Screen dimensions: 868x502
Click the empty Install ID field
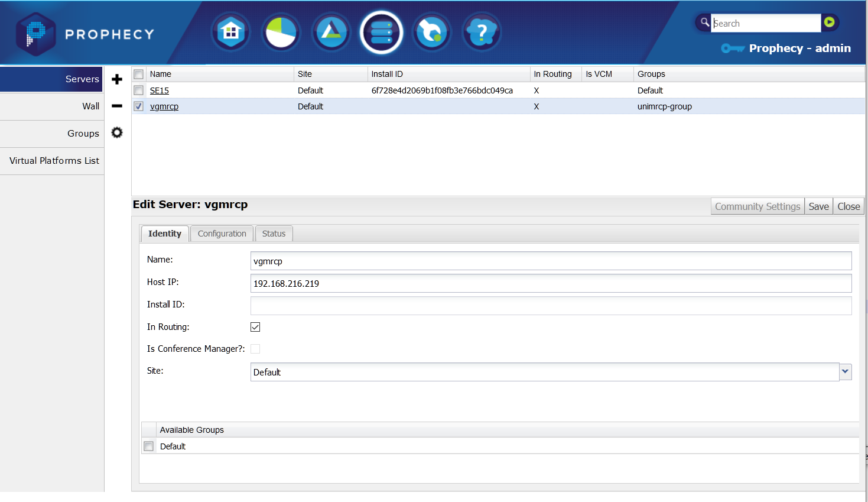pyautogui.click(x=551, y=306)
